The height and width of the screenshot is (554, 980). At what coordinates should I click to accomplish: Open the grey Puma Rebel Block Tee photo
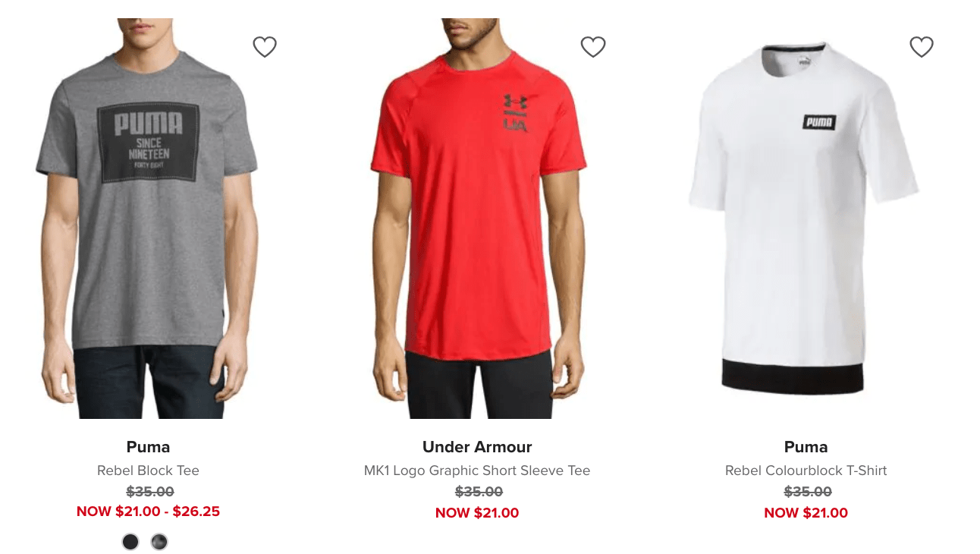click(149, 219)
